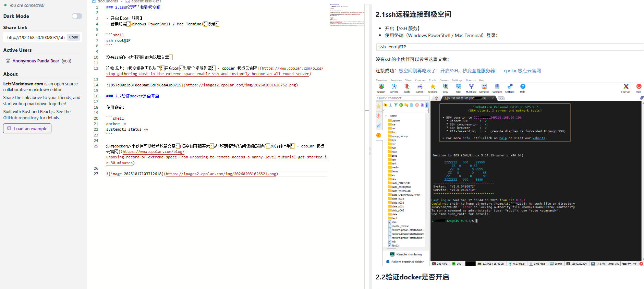The width and height of the screenshot is (644, 289).
Task: Click Anonymous Panda Bear user entry
Action: [38, 61]
